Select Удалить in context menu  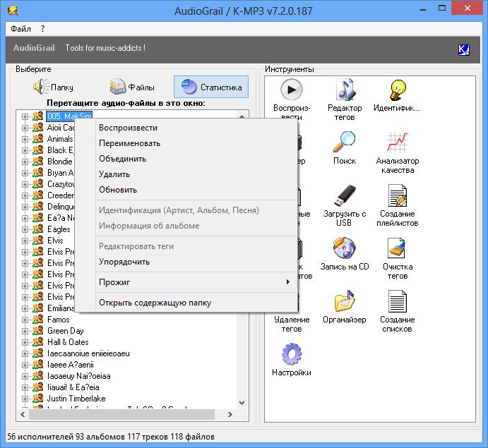click(186, 174)
